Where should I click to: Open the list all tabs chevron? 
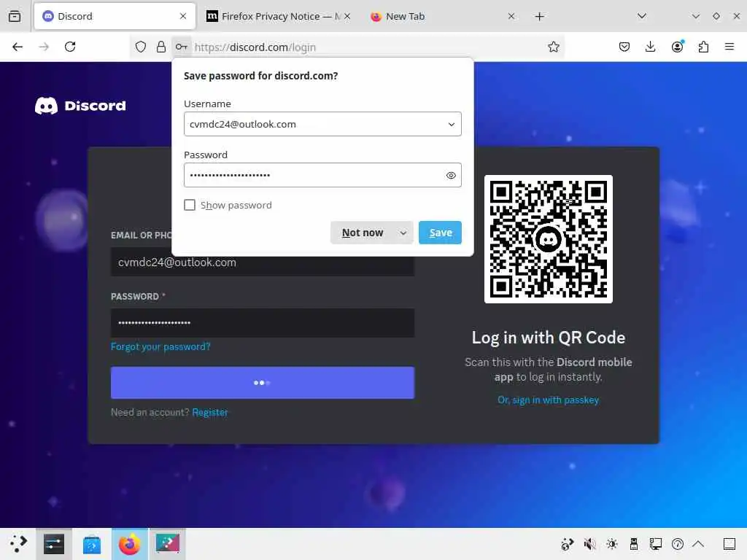(642, 16)
